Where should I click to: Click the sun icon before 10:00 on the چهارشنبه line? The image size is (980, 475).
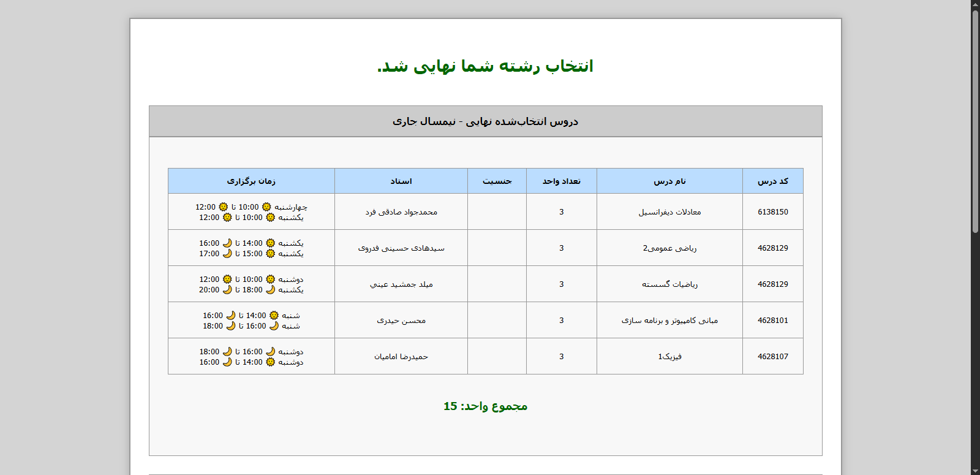tap(266, 207)
